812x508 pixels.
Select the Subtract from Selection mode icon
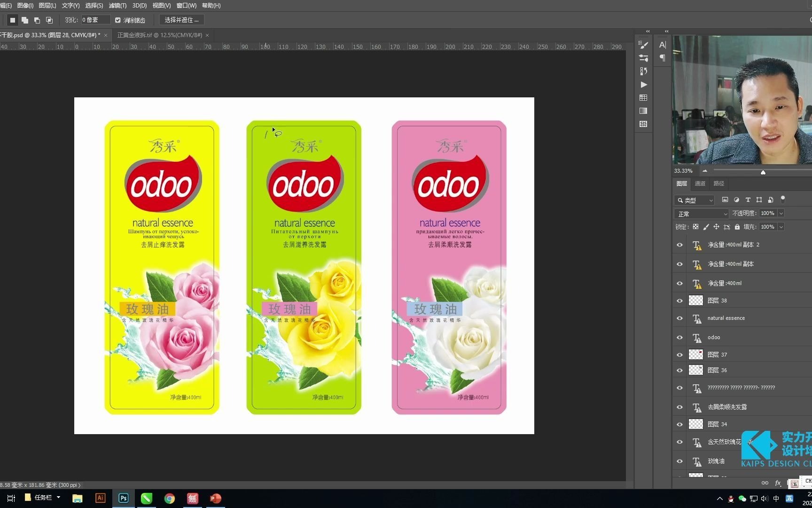pos(37,20)
